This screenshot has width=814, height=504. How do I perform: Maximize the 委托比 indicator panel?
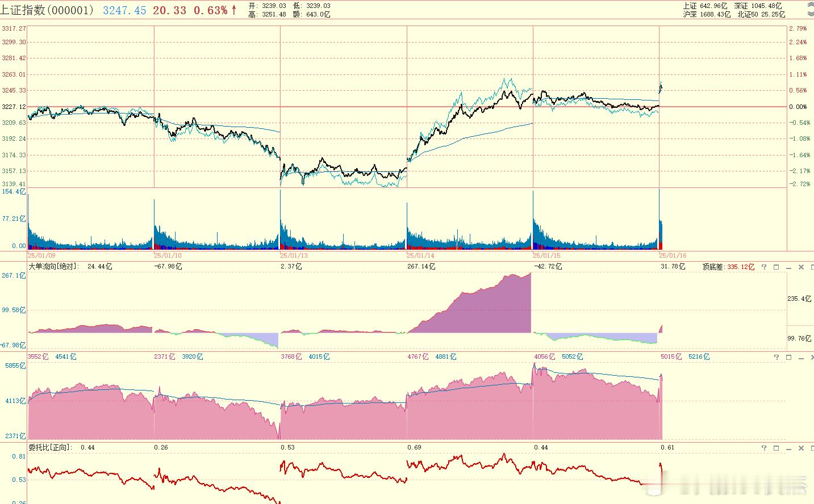[777, 448]
